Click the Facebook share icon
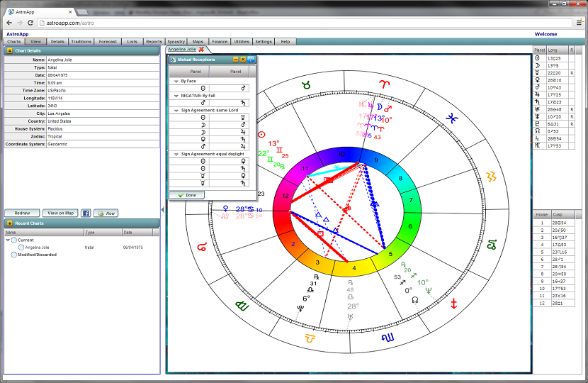 click(x=86, y=213)
